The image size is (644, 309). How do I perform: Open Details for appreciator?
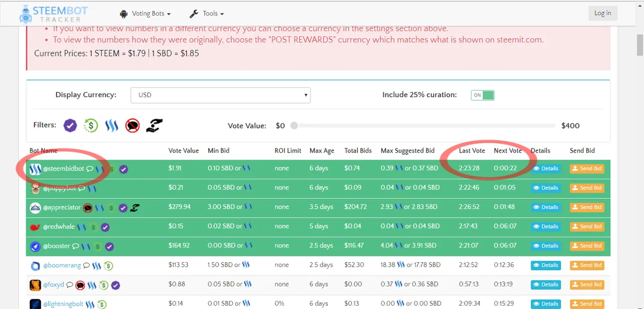(546, 207)
